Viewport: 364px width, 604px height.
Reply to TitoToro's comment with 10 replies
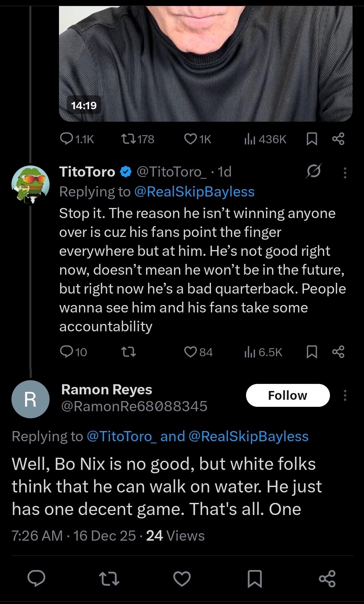[x=66, y=352]
